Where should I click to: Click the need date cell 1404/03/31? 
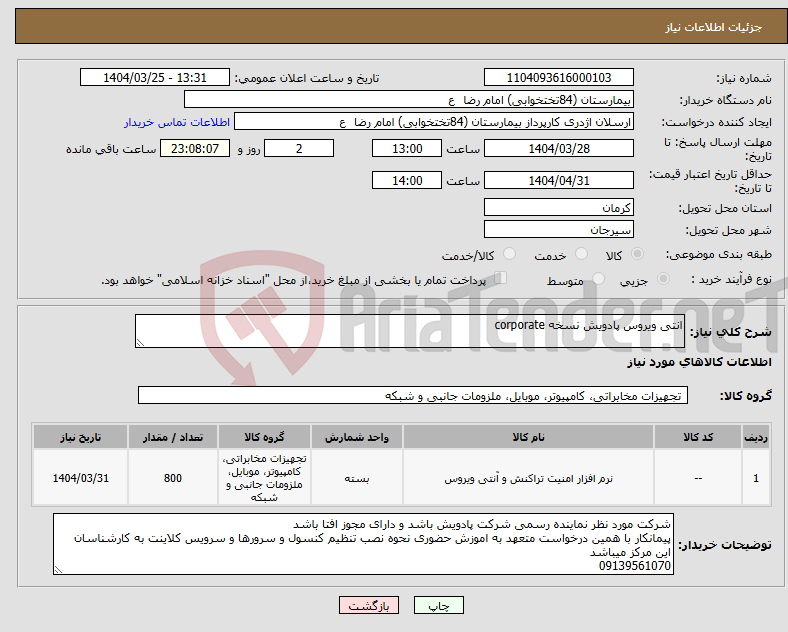pos(80,478)
